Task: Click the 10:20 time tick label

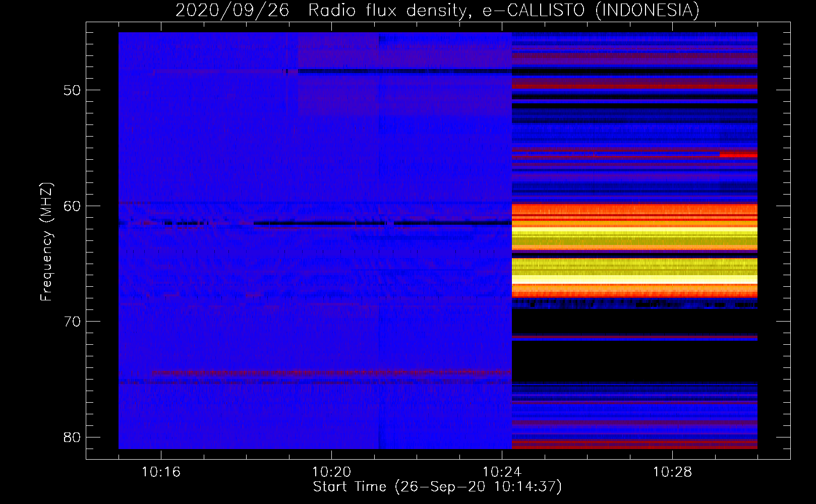Action: coord(331,472)
